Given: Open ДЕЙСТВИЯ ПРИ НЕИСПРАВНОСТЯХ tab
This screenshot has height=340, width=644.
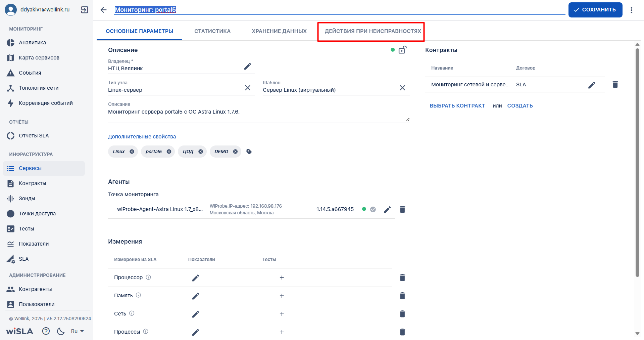Looking at the screenshot, I should coord(373,31).
